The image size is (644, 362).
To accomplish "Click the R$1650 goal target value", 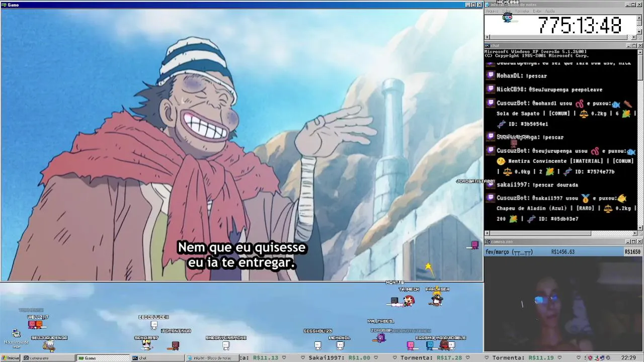I will pyautogui.click(x=632, y=252).
